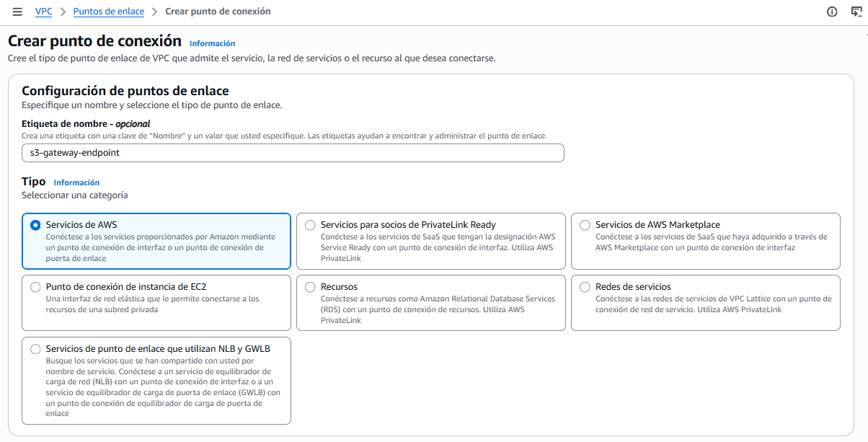
Task: Open Información next to the page title
Action: point(212,43)
